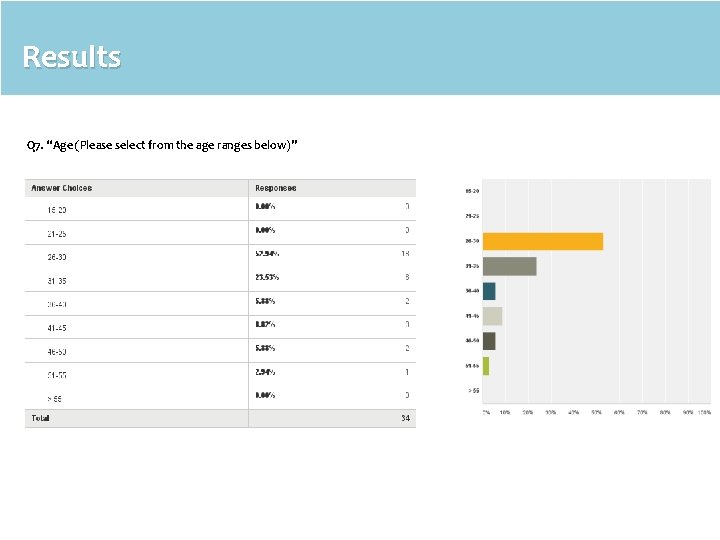Select the Results slide title
720x540 pixels.
71,57
